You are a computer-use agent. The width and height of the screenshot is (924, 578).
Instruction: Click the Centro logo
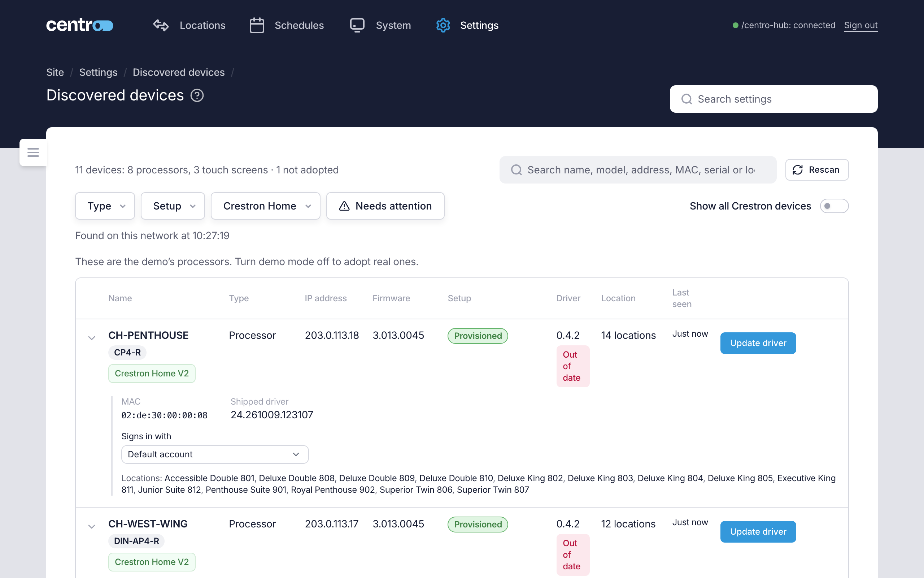(80, 25)
